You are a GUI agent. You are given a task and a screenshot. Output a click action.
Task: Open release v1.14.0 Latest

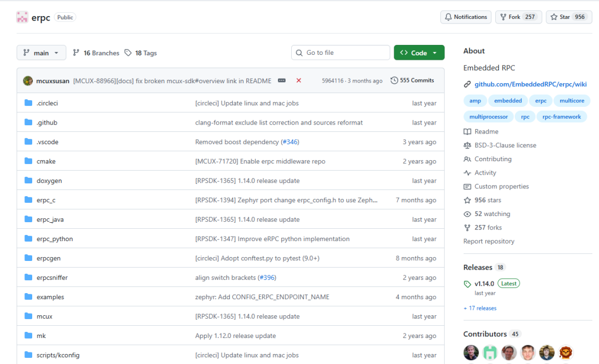click(491, 284)
